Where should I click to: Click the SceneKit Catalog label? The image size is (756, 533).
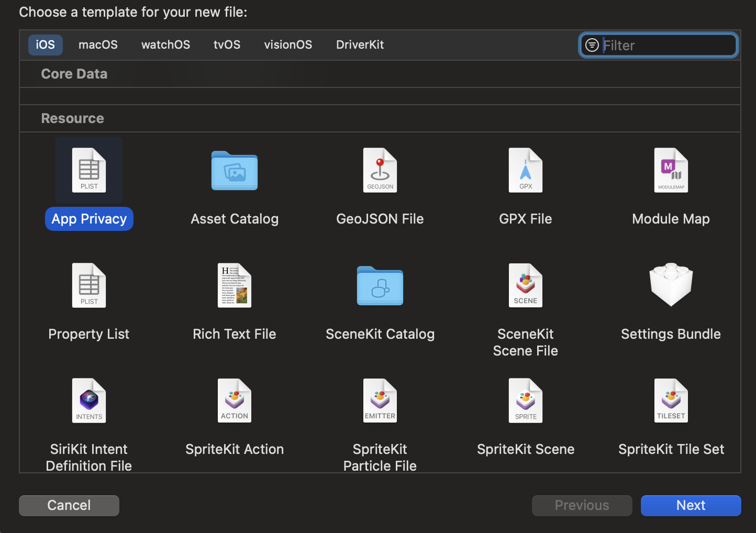click(x=380, y=334)
